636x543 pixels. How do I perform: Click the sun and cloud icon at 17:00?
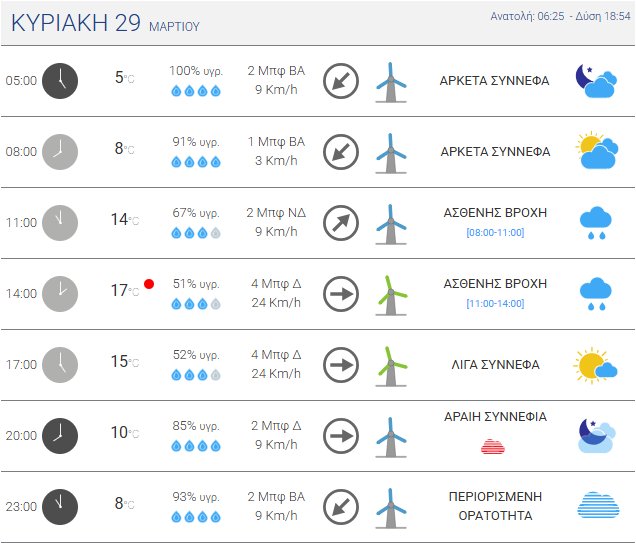[595, 365]
